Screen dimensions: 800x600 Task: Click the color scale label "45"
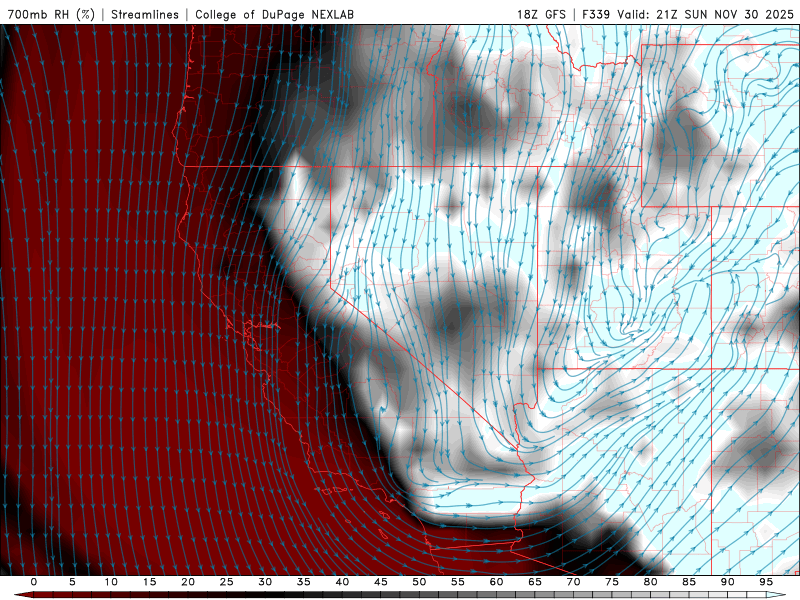point(381,582)
